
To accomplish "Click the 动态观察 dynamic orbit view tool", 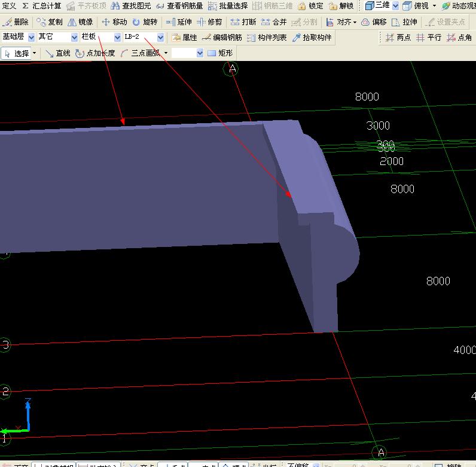I will [x=459, y=6].
